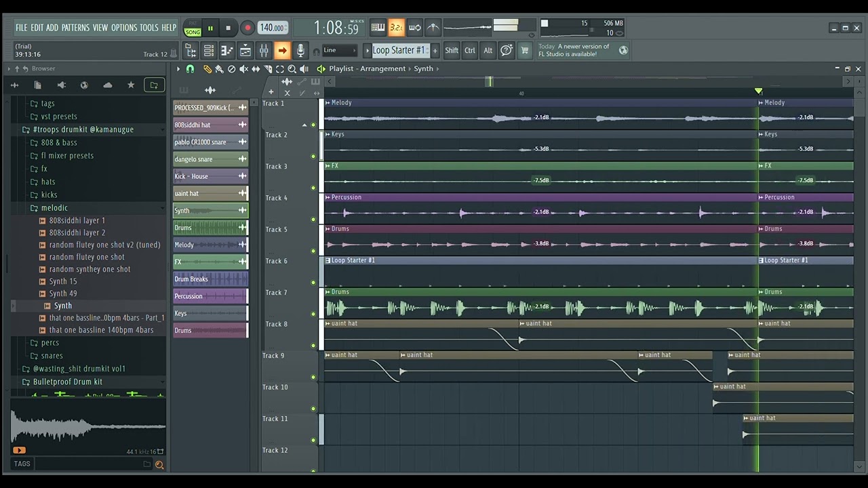Click the browser plugin speaker tab icon
This screenshot has width=868, height=488.
tap(61, 85)
